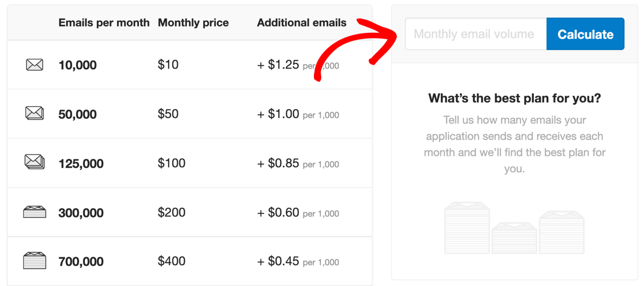
Task: Click the red curved arrow graphic
Action: click(x=357, y=49)
